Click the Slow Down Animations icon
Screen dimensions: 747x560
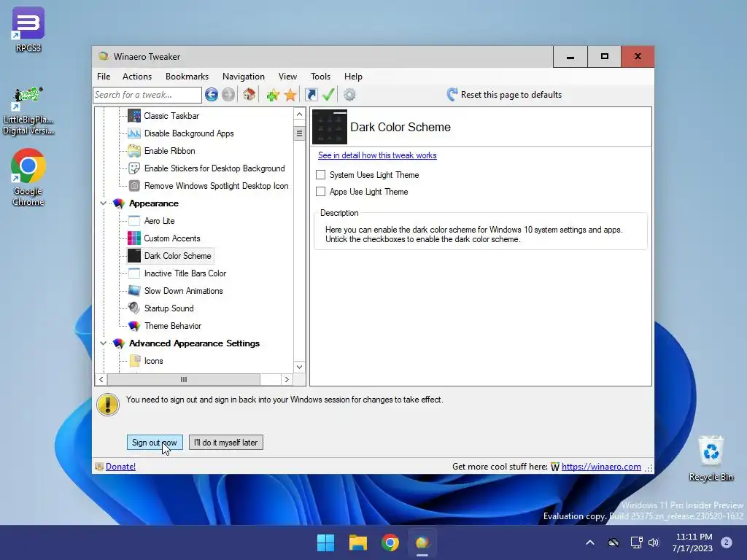(134, 290)
